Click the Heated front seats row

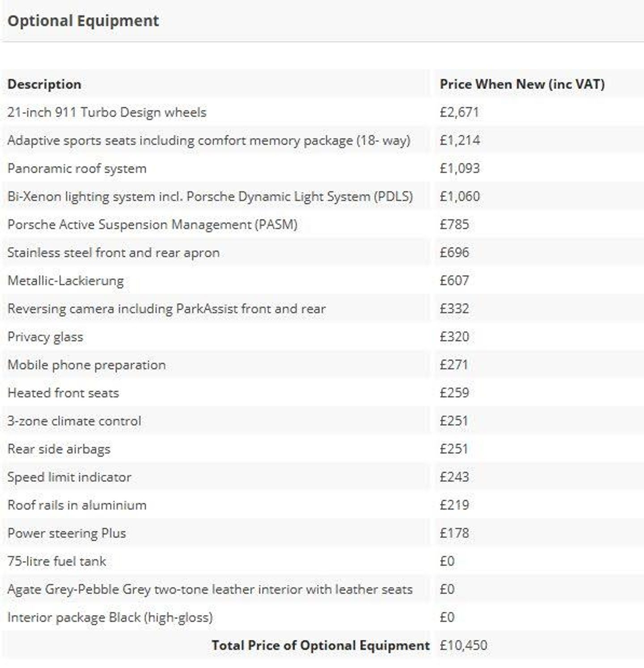tap(322, 393)
